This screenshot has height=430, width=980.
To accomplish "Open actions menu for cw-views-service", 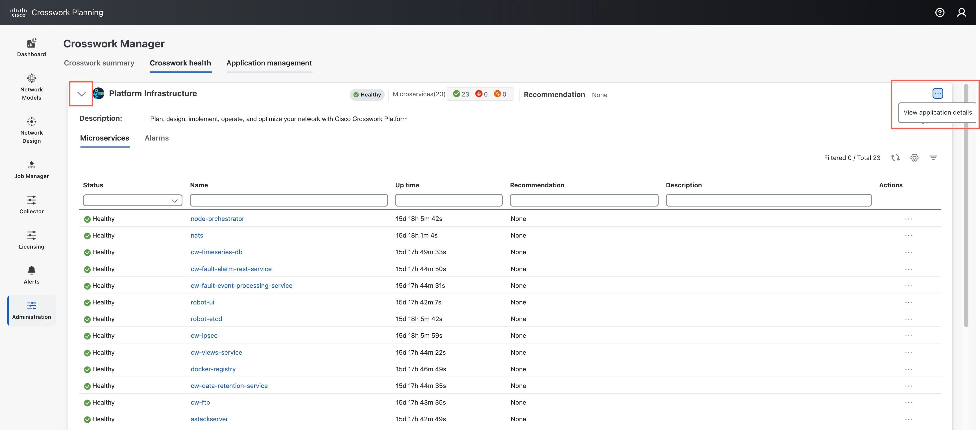I will coord(909,353).
